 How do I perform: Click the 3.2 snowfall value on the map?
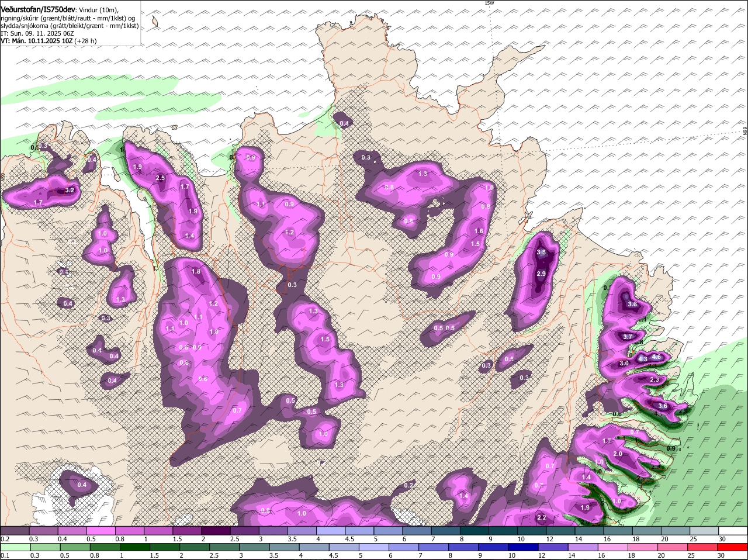click(70, 191)
